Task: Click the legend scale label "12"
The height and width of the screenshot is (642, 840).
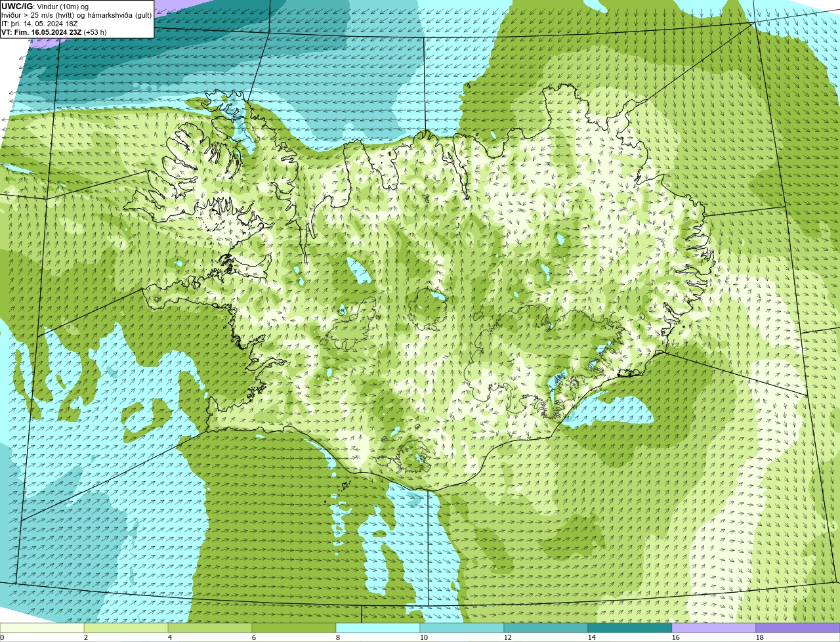Action: [x=508, y=637]
